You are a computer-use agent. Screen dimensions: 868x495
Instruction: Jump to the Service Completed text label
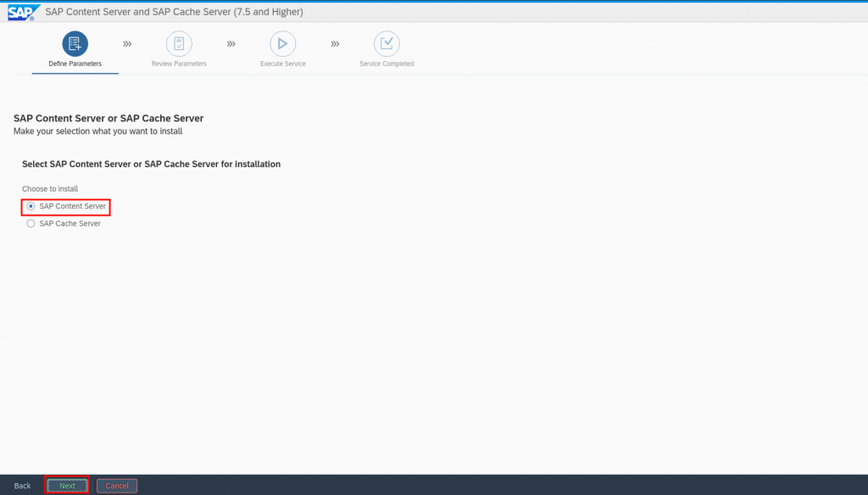pyautogui.click(x=387, y=64)
